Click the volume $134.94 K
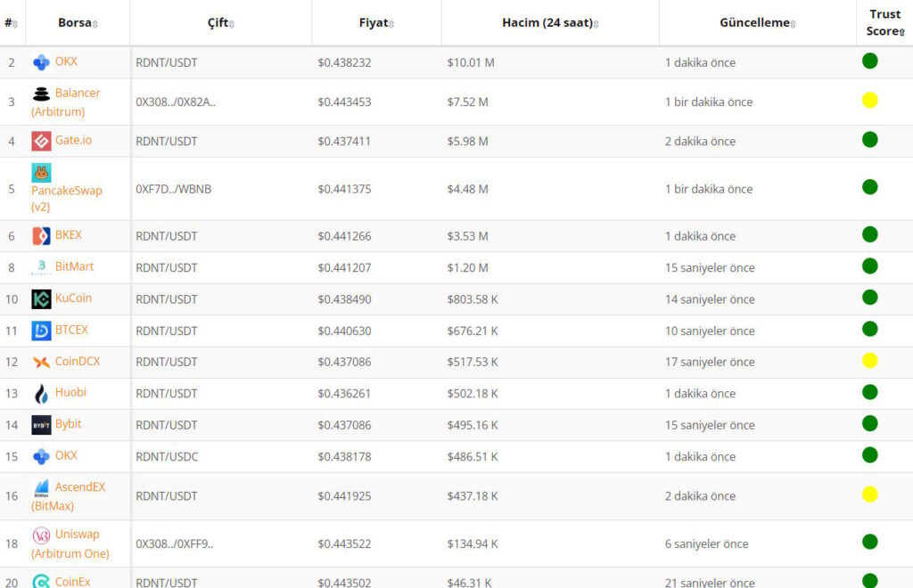The width and height of the screenshot is (913, 588). coord(473,543)
